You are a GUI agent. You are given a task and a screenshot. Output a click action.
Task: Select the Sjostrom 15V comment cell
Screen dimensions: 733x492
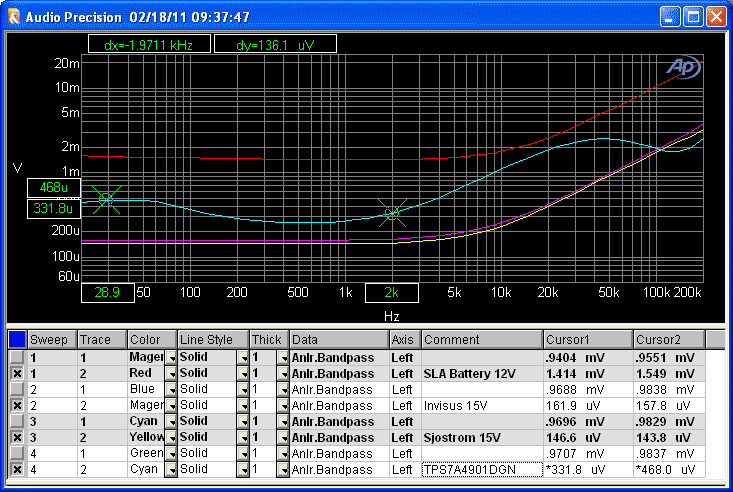[482, 437]
